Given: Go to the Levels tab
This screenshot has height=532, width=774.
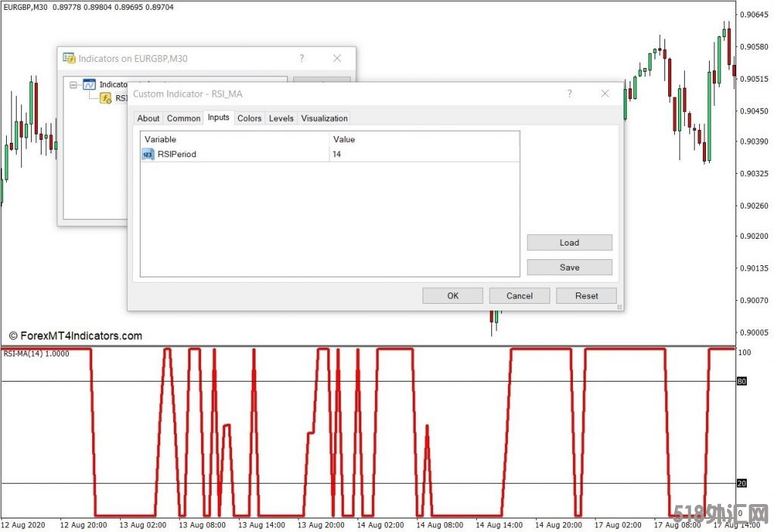Looking at the screenshot, I should [281, 118].
